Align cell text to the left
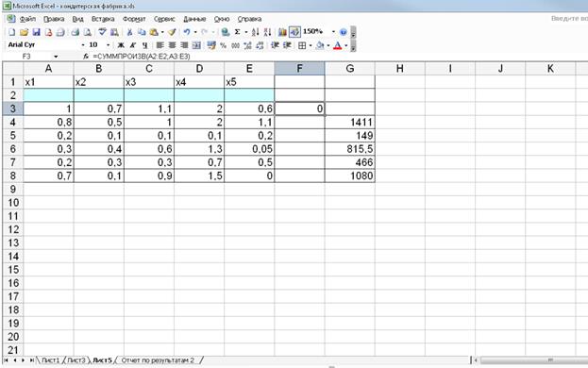The image size is (588, 368). (x=160, y=45)
